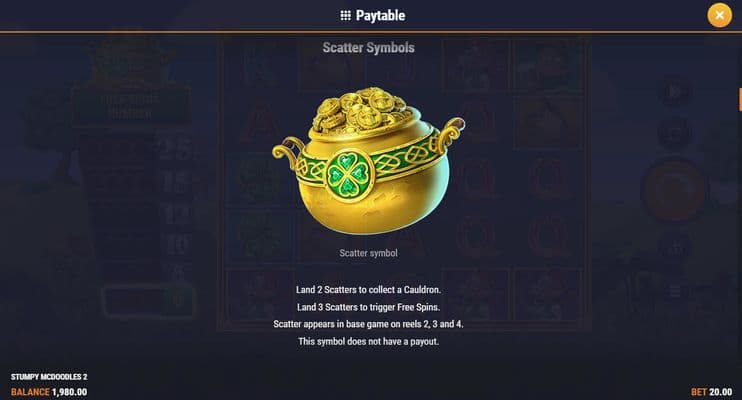Viewport: 742px width, 400px height.
Task: Close the Paytable with the orange X
Action: tap(719, 15)
